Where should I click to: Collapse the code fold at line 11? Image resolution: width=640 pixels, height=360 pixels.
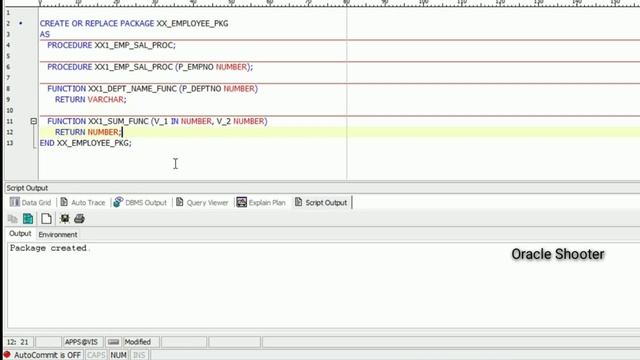(33, 121)
